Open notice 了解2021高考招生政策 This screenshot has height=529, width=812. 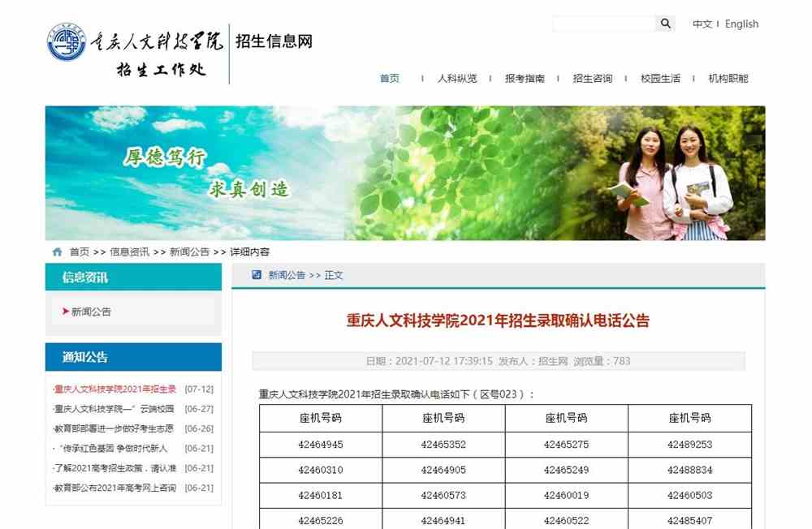(115, 468)
